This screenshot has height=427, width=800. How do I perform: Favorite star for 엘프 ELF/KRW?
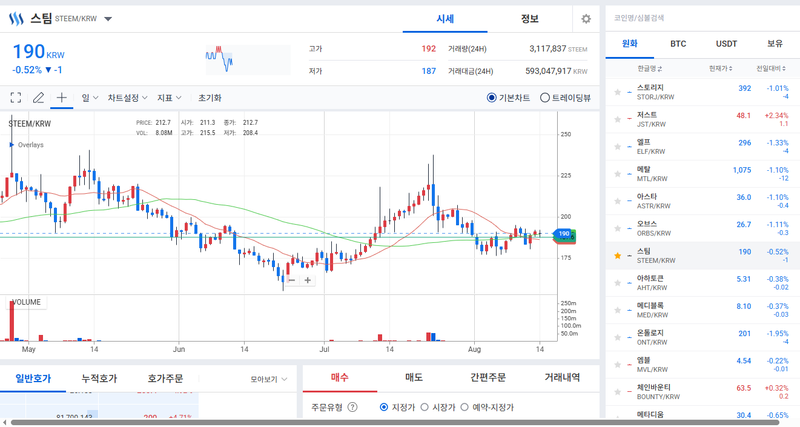[617, 147]
